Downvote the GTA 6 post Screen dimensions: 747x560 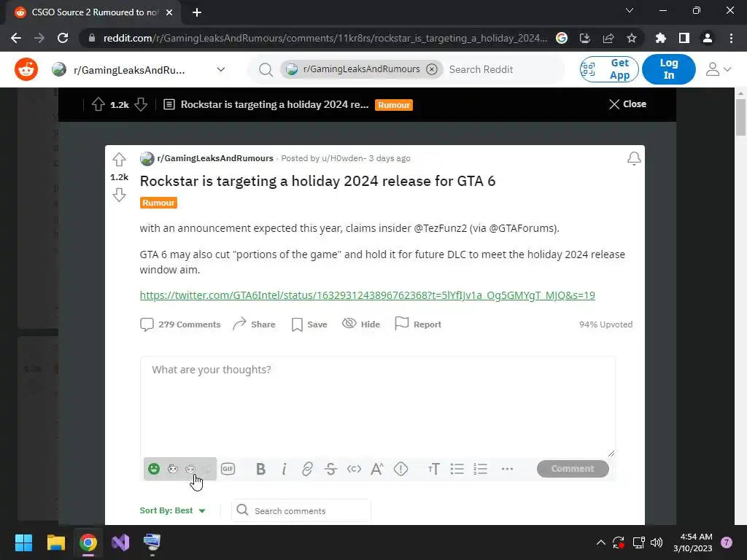[x=119, y=194]
